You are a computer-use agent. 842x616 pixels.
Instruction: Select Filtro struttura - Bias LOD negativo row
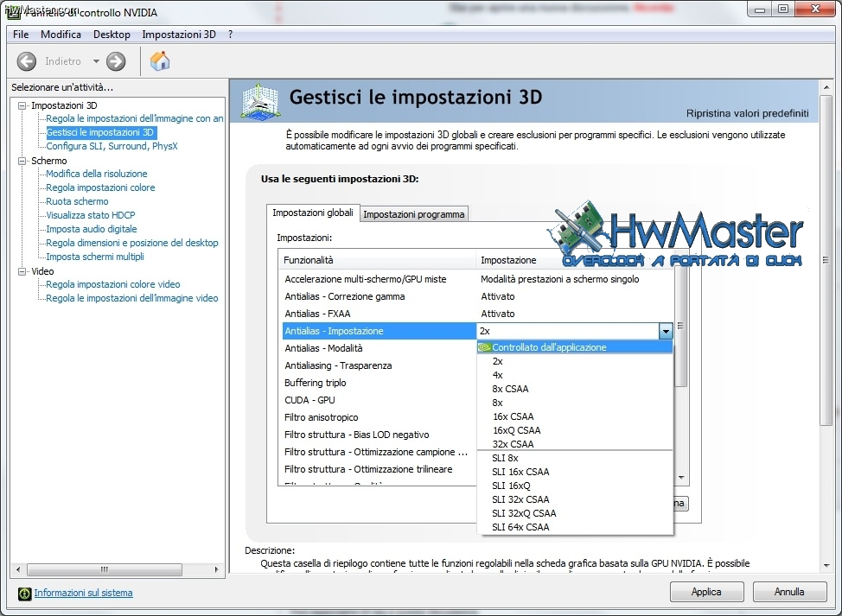pyautogui.click(x=380, y=435)
